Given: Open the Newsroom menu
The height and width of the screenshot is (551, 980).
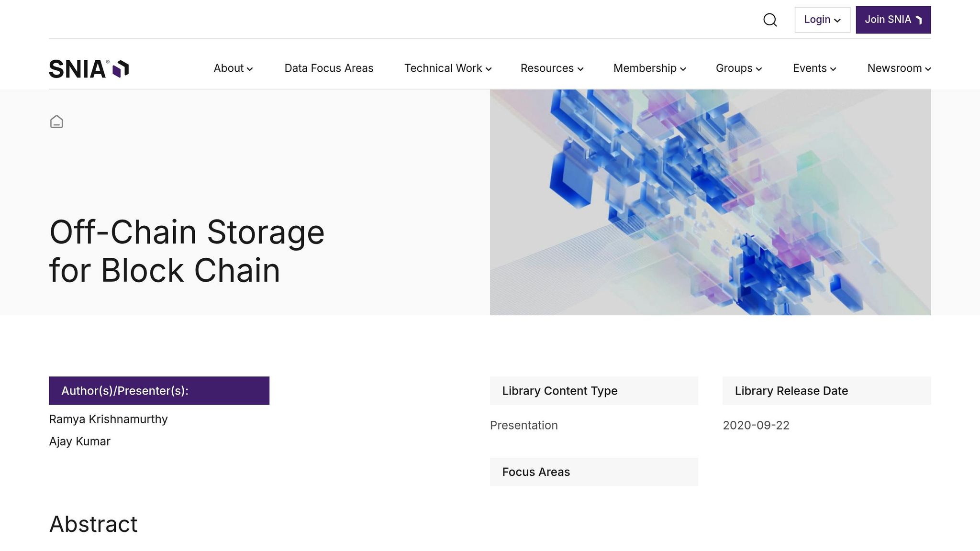Looking at the screenshot, I should [899, 68].
